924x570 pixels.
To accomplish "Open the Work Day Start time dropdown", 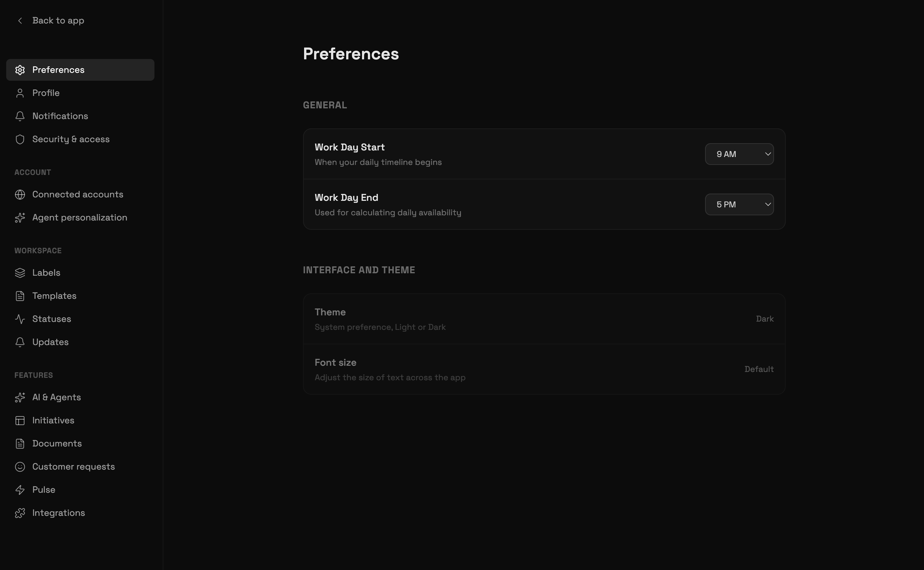I will [x=739, y=154].
